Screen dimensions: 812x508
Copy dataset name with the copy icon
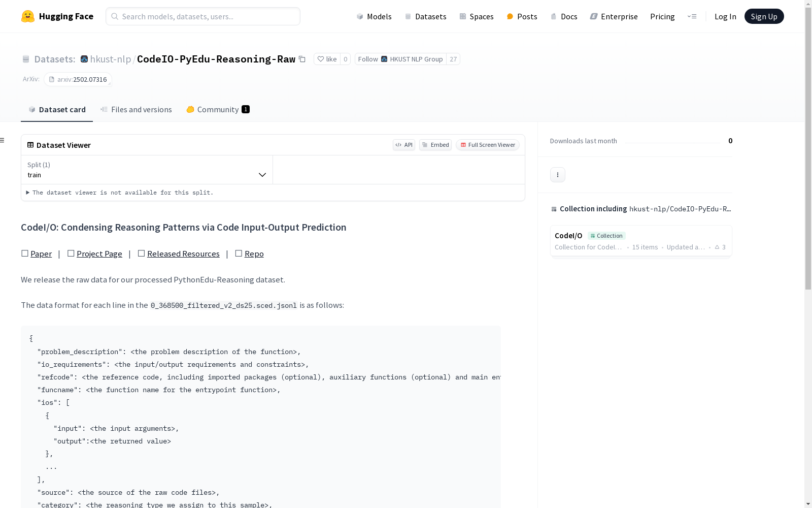coord(302,59)
